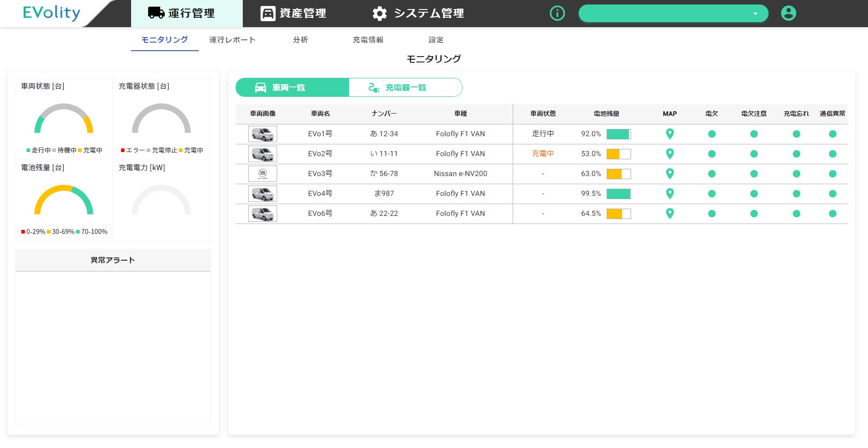Viewport: 868px width, 448px height.
Task: Click 電欠注意 status dot for EVo1号
Action: [x=754, y=134]
